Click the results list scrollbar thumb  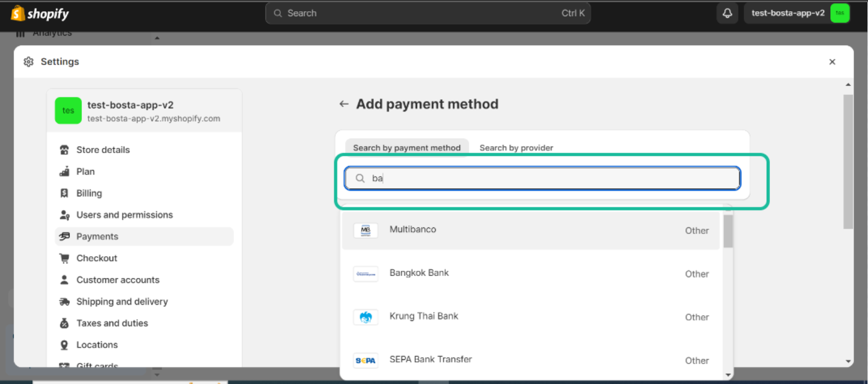(728, 231)
